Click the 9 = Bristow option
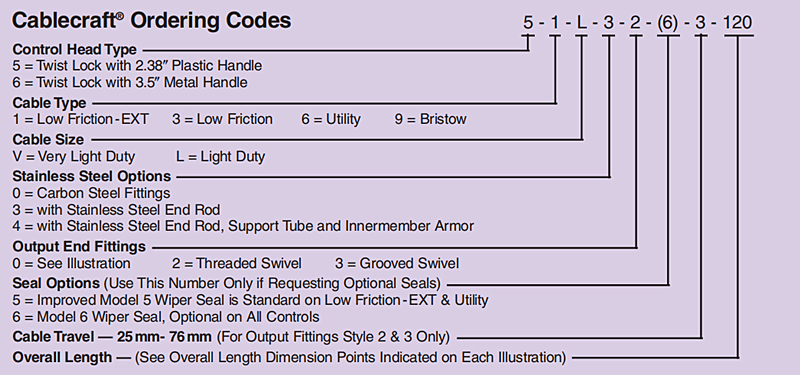This screenshot has width=800, height=375. tap(430, 119)
